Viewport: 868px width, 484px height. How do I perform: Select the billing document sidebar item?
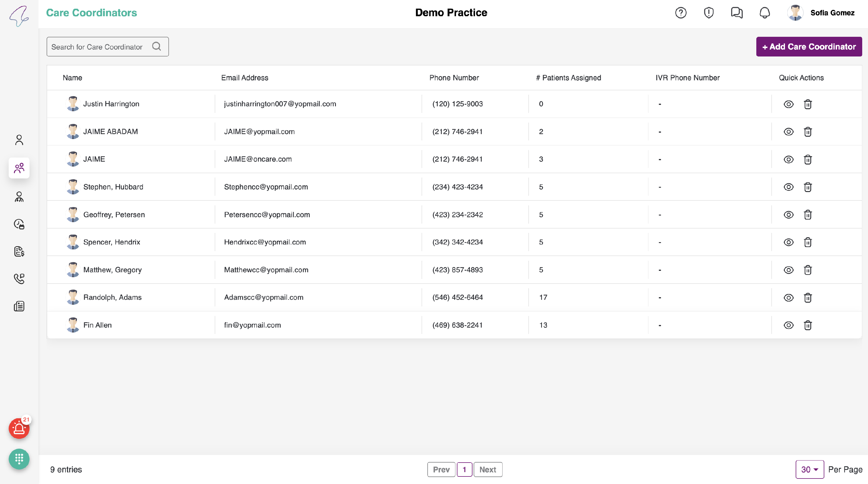[x=19, y=251]
